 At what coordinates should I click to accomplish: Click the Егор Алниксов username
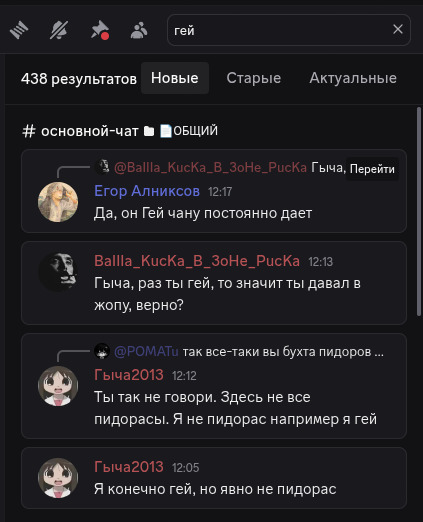click(147, 191)
